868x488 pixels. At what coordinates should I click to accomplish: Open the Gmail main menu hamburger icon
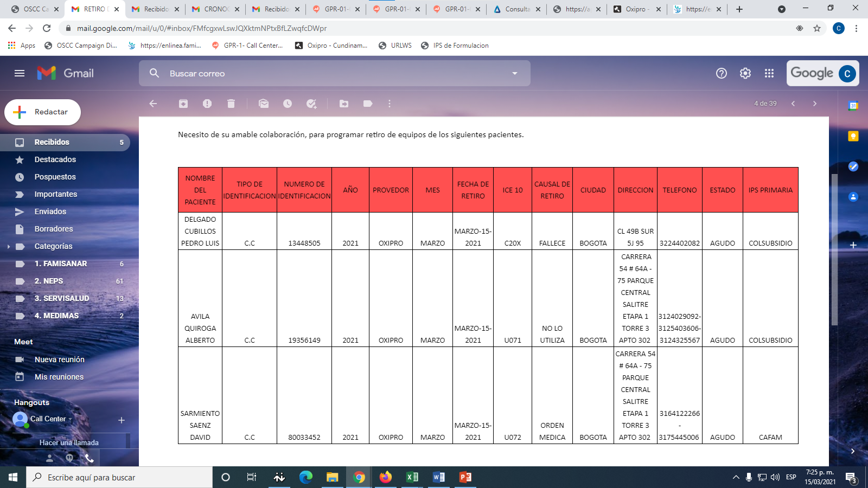point(20,73)
